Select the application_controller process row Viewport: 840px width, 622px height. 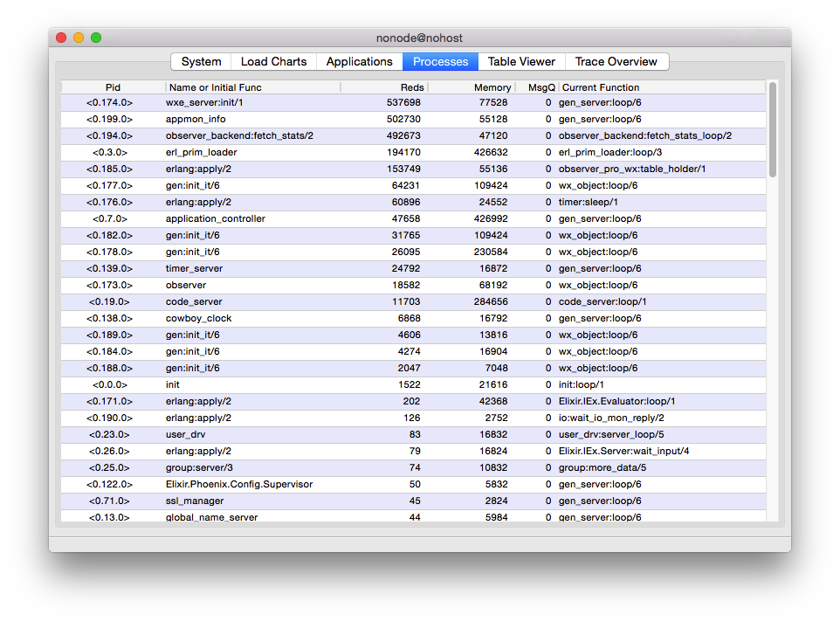(x=413, y=218)
